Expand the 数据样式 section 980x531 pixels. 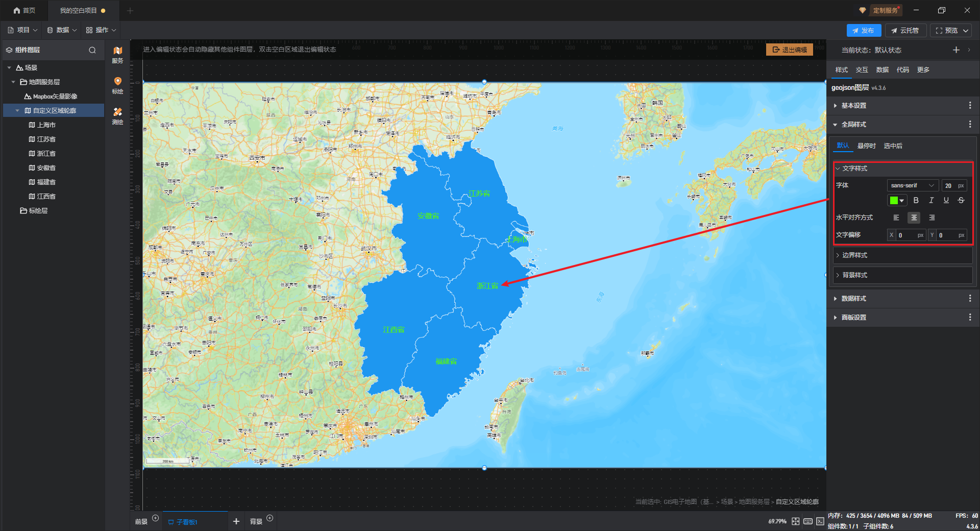click(x=835, y=299)
